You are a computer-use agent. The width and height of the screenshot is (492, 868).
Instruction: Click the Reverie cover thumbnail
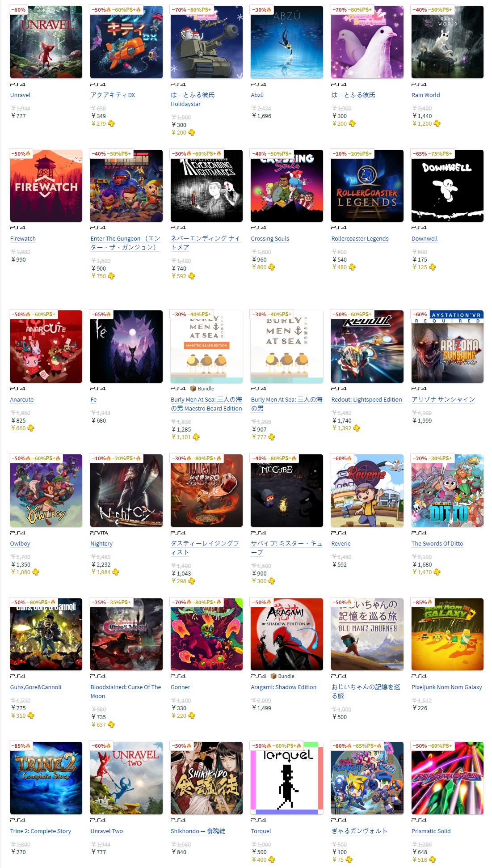point(367,491)
